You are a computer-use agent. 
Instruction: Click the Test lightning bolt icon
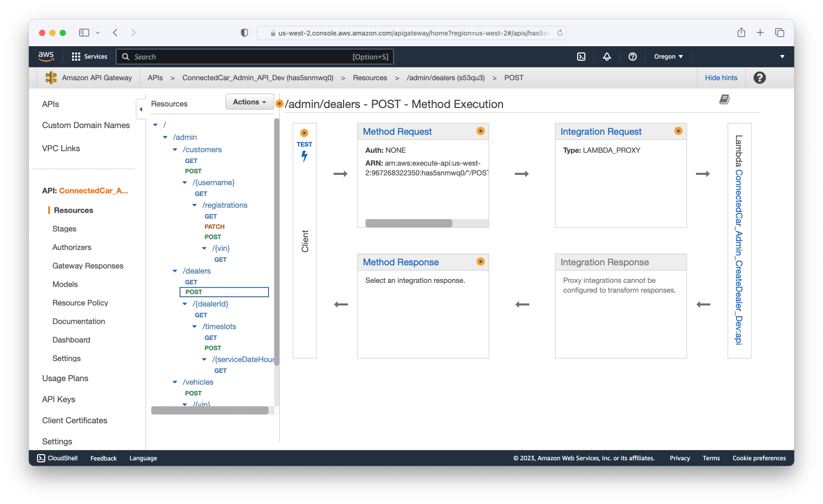pos(305,156)
